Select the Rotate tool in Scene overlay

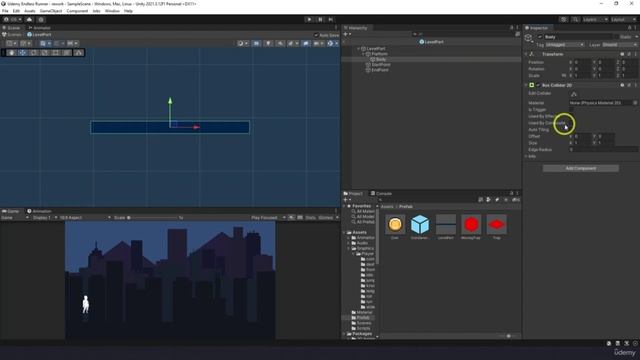coord(33,53)
